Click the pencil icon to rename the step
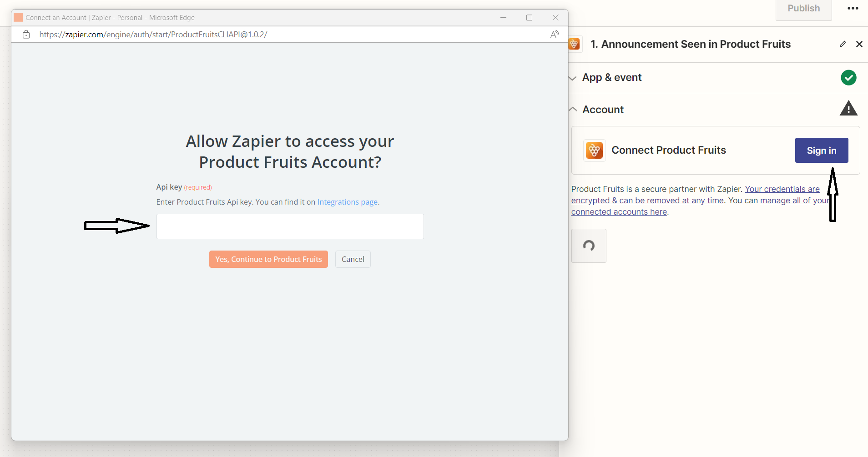The image size is (868, 457). pos(843,44)
